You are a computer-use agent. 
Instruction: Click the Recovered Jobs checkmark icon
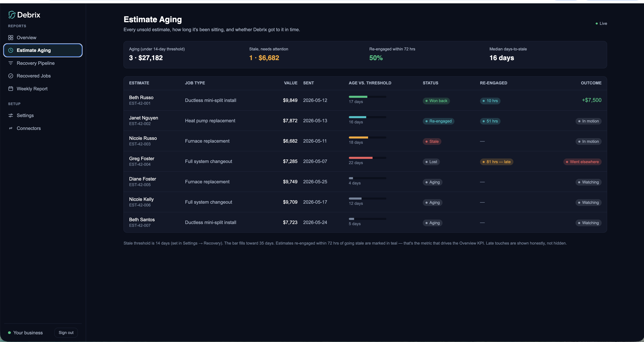click(x=10, y=76)
